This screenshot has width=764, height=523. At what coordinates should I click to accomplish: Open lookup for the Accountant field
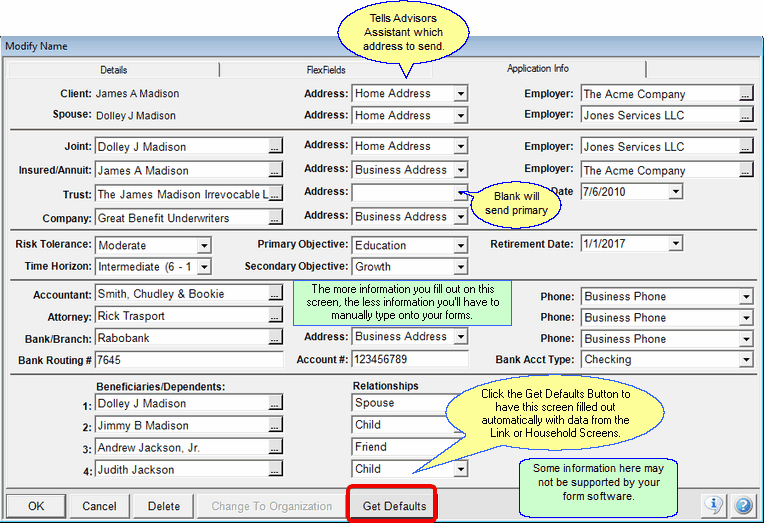275,295
